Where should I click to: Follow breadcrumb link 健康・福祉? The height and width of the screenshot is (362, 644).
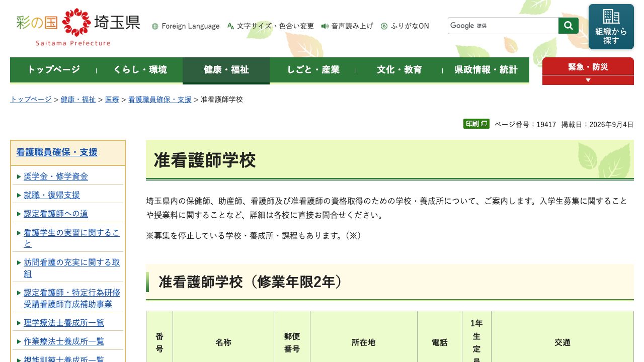click(x=78, y=100)
